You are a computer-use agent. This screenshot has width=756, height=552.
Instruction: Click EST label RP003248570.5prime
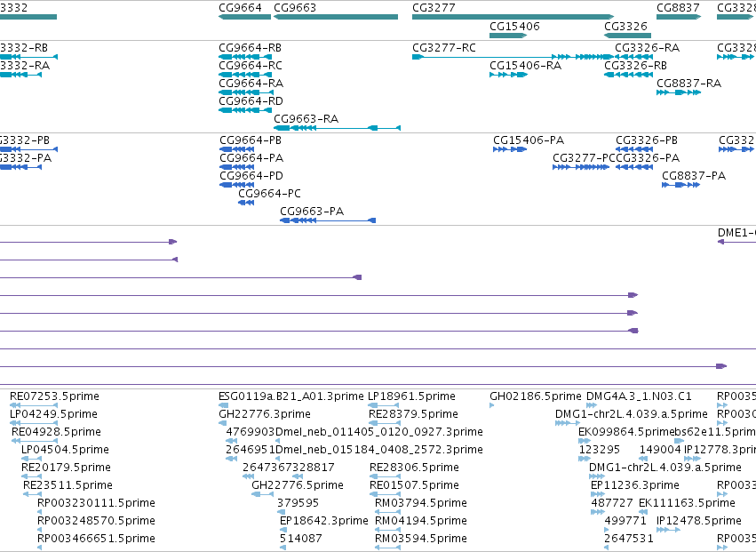click(x=97, y=521)
